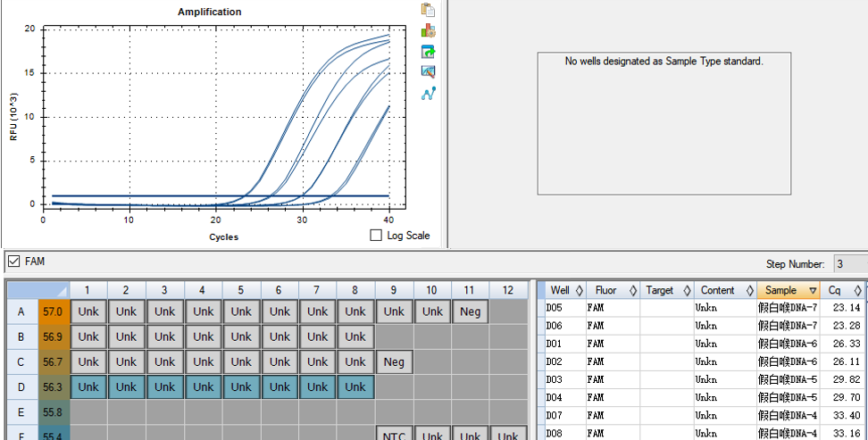This screenshot has height=440, width=868.
Task: Click the Amplification chart title
Action: coord(209,12)
